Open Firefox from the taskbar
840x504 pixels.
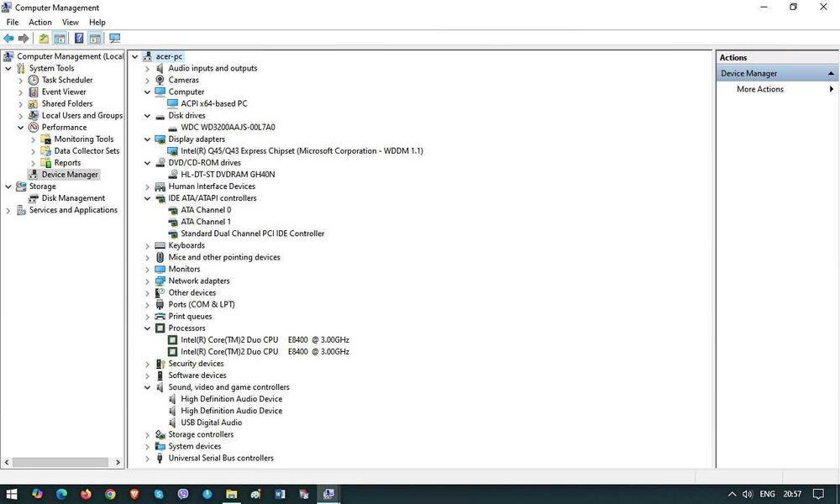coord(86,494)
